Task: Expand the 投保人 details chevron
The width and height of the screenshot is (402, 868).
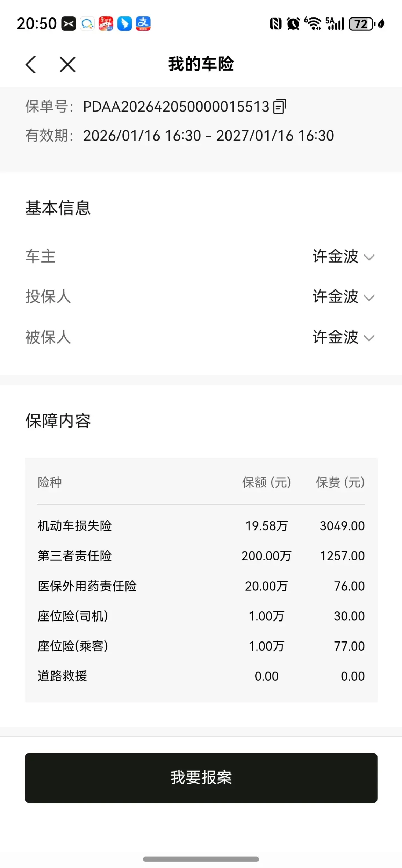Action: click(x=369, y=298)
